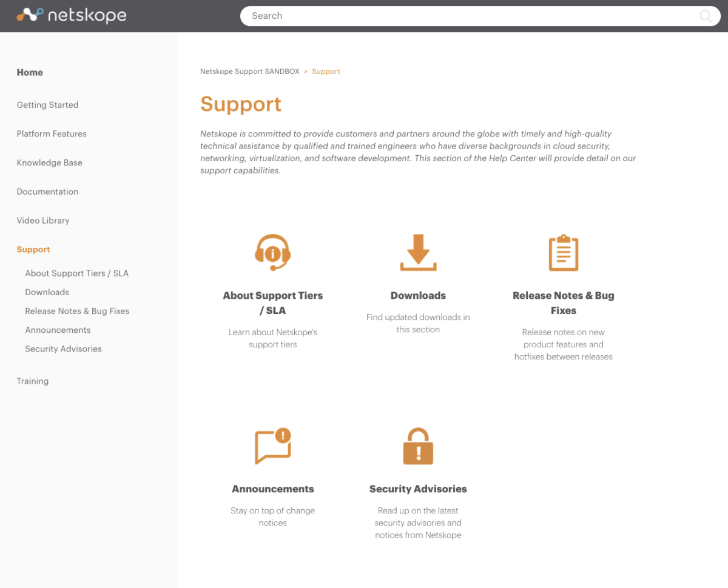This screenshot has width=728, height=588.
Task: Open the Training sidebar section
Action: click(x=33, y=381)
